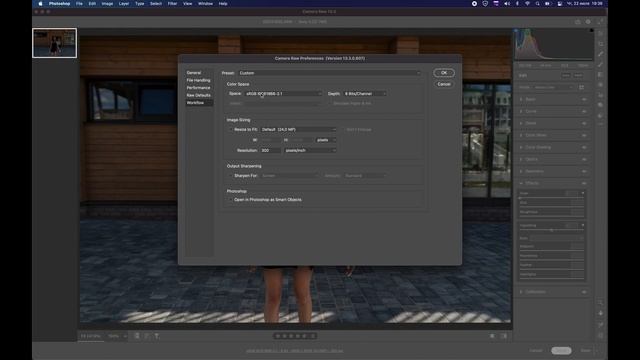This screenshot has width=640, height=360.
Task: Select the Edit tool in right toolbar
Action: (x=600, y=33)
